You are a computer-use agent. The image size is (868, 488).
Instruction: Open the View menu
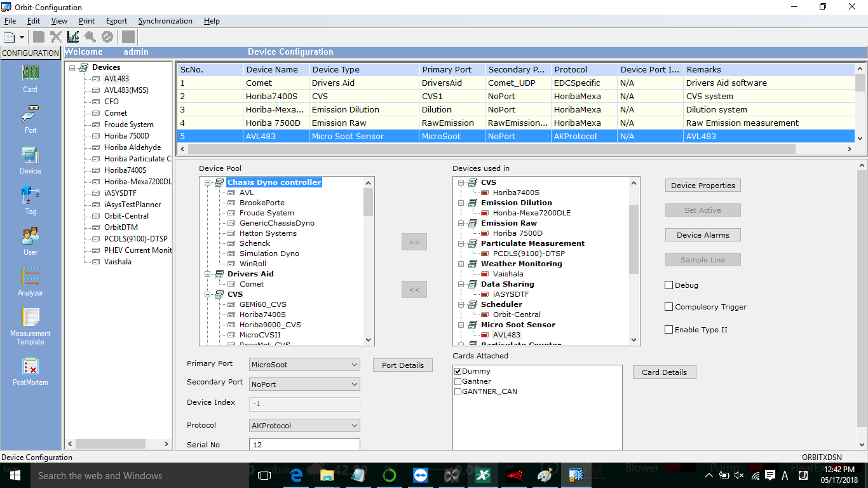click(59, 21)
